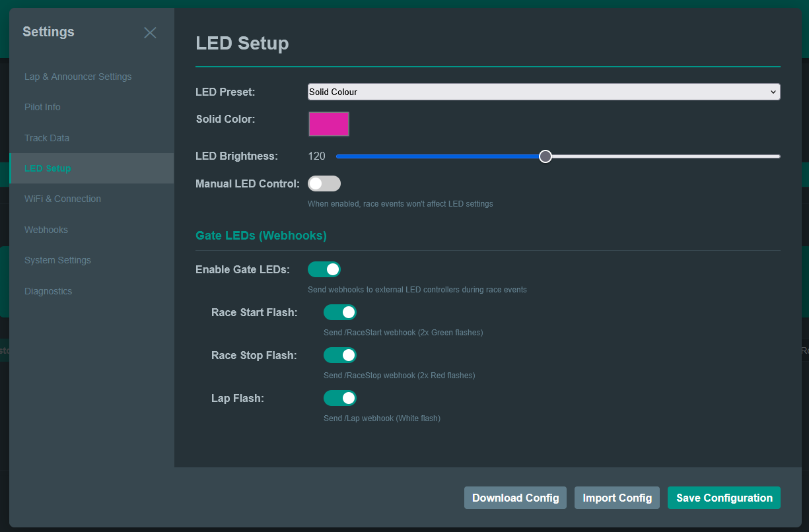
Task: View the Diagnostics section
Action: coord(48,291)
